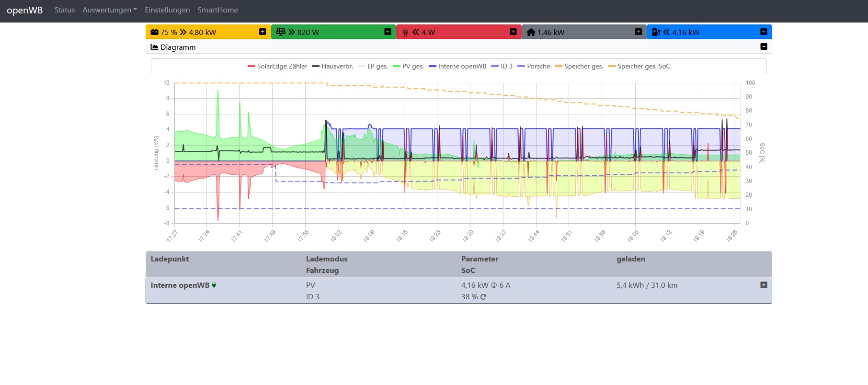Click the 19:26 time axis label

click(x=731, y=236)
